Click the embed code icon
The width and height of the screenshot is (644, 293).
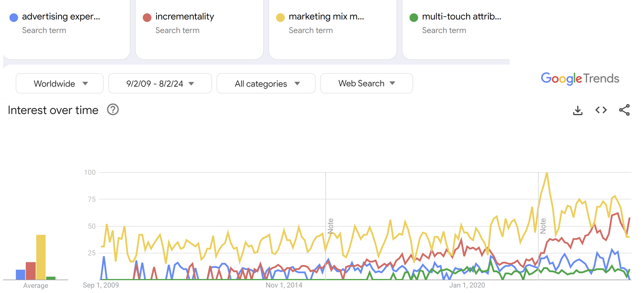(601, 110)
